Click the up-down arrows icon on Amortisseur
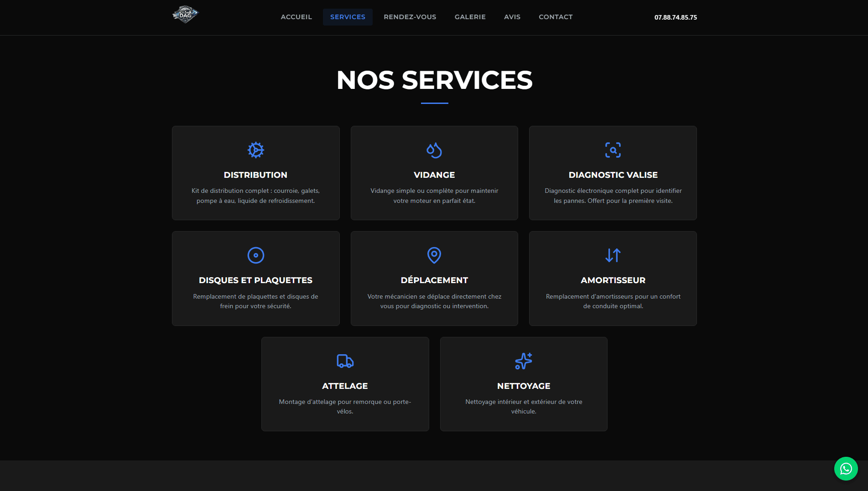The image size is (868, 491). (x=613, y=255)
